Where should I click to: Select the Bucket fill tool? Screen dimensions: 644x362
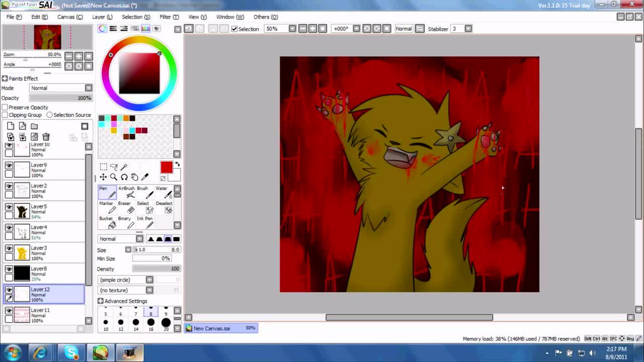tap(107, 223)
